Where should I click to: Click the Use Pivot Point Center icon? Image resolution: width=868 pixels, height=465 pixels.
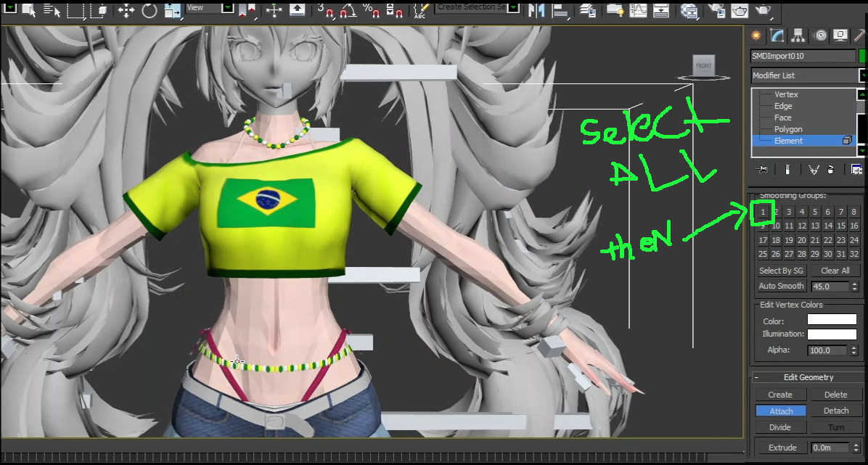(248, 9)
